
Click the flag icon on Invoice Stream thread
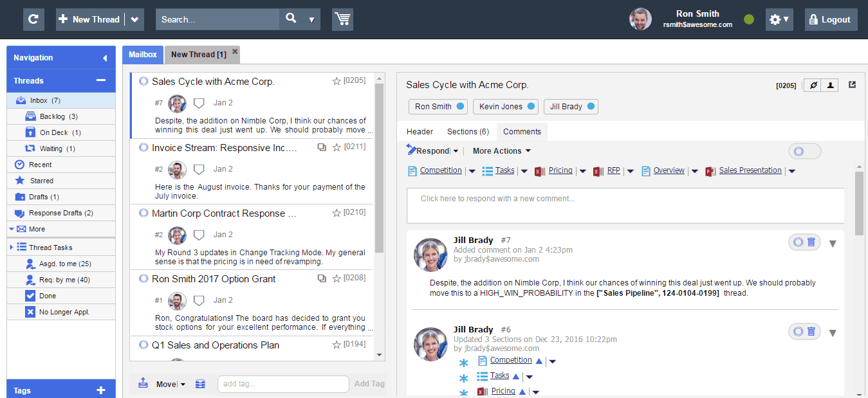coord(199,169)
